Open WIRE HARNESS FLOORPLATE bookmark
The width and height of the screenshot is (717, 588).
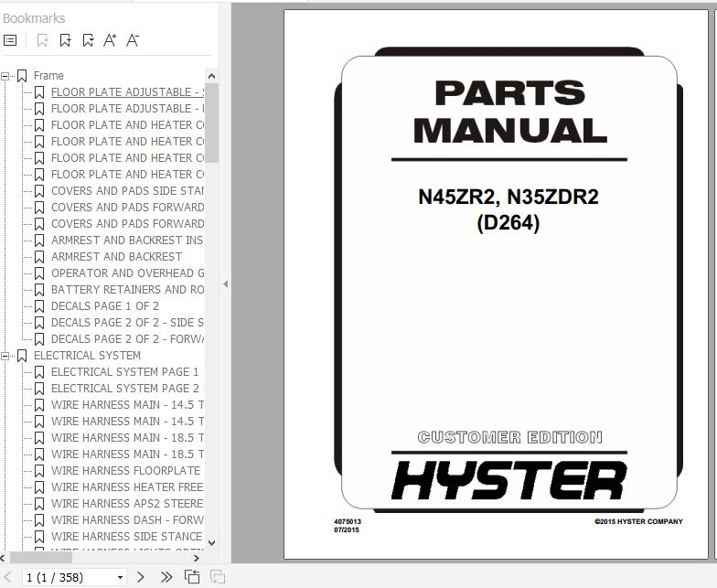126,471
